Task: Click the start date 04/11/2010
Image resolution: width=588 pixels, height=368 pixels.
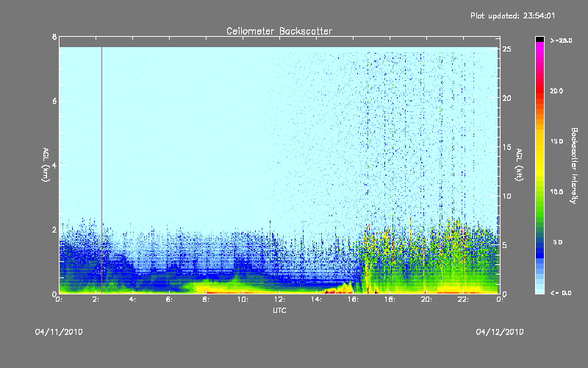Action: (x=59, y=332)
